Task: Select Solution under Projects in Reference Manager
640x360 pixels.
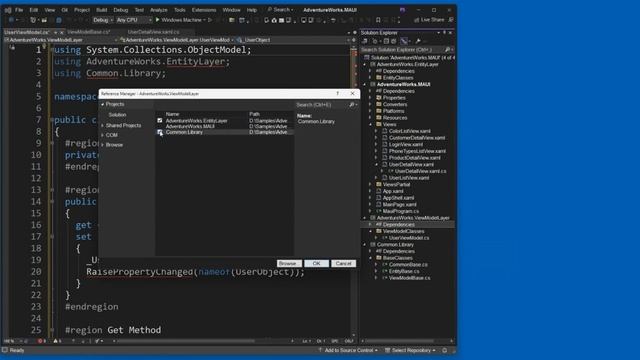Action: pos(118,115)
